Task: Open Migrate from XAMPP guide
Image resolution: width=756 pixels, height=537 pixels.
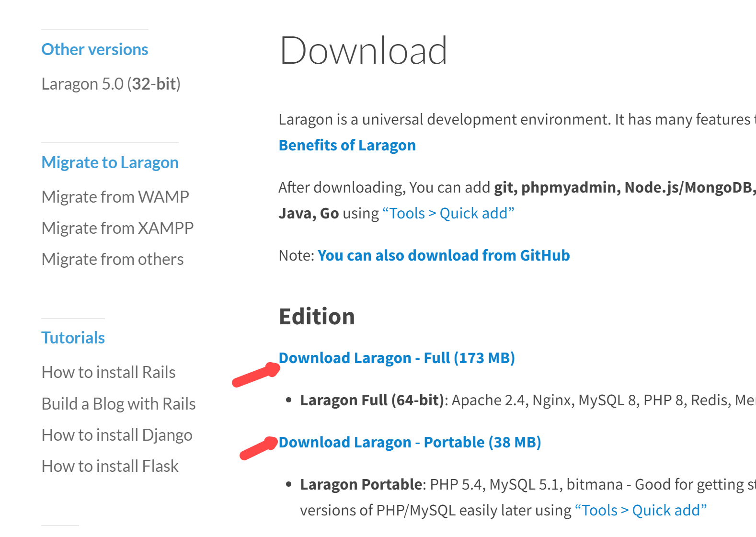Action: (x=117, y=228)
